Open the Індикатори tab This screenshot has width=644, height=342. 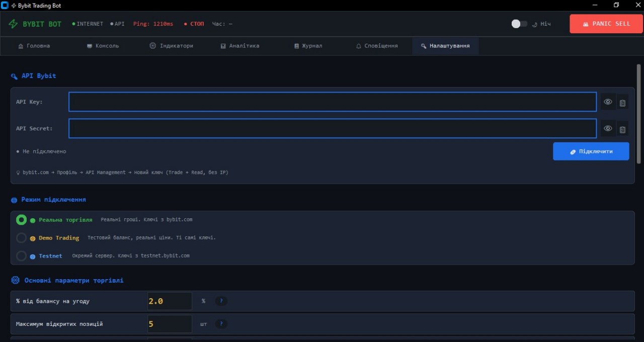point(171,46)
